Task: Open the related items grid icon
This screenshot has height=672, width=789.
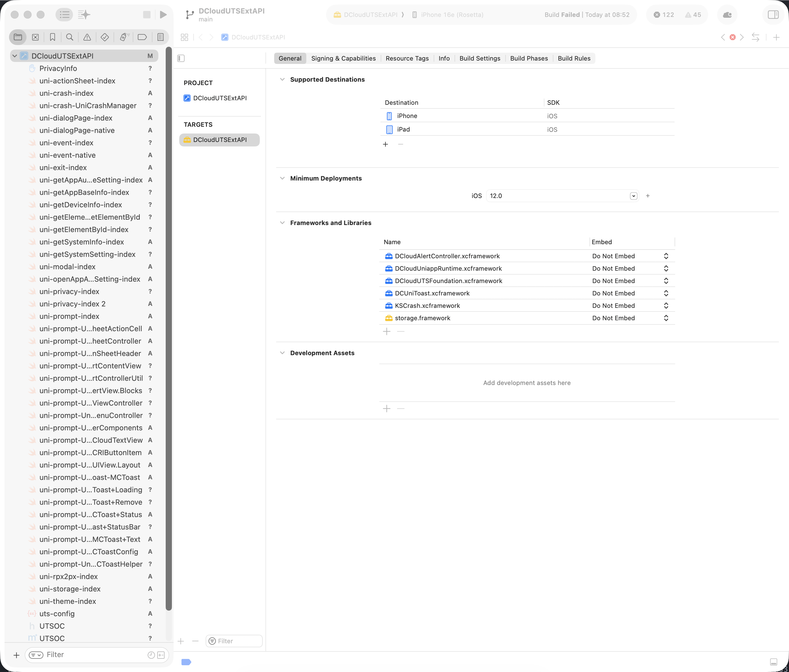Action: 184,37
